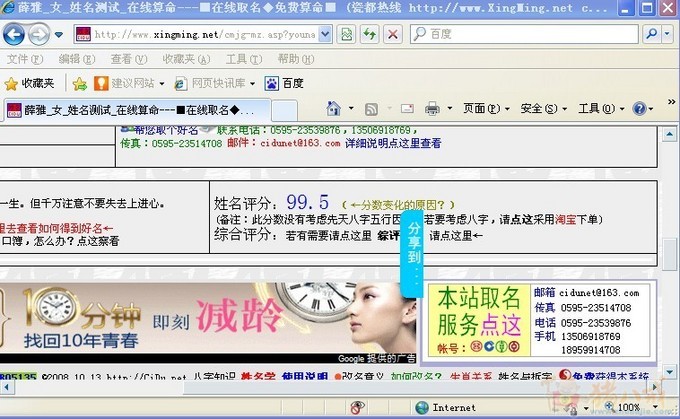Open the 详细说明点这里查看 link

[x=393, y=143]
